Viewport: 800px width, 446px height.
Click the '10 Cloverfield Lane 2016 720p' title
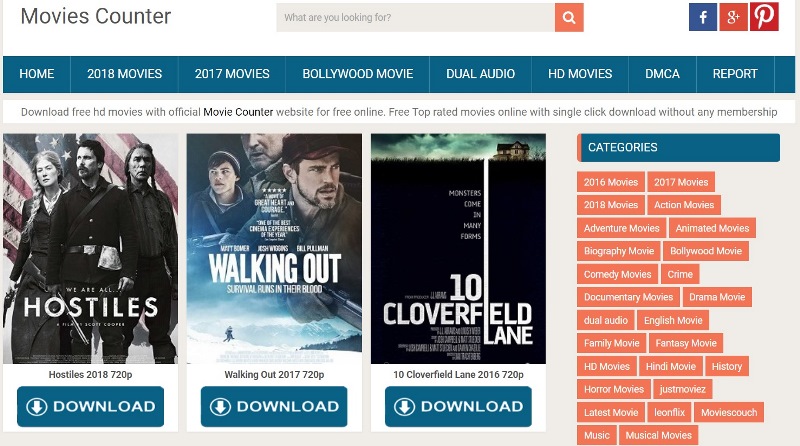pos(458,375)
